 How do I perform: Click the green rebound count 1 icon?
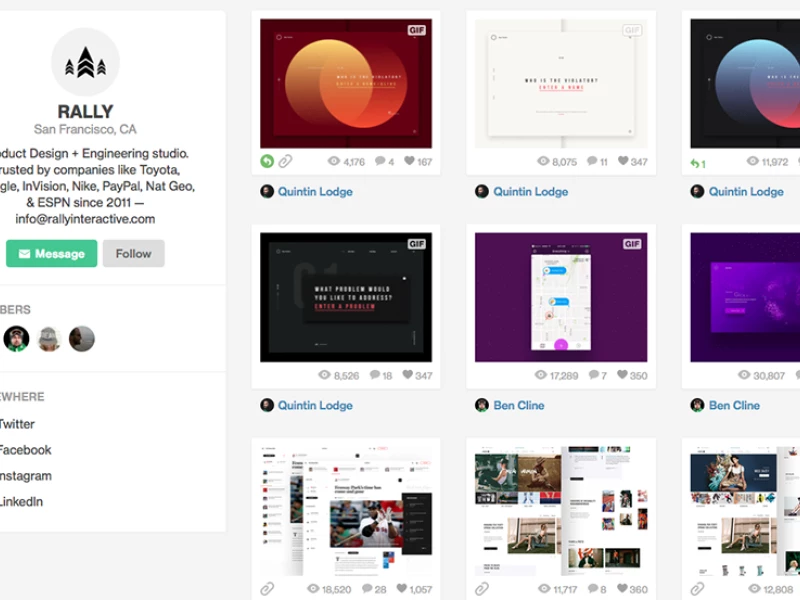697,164
